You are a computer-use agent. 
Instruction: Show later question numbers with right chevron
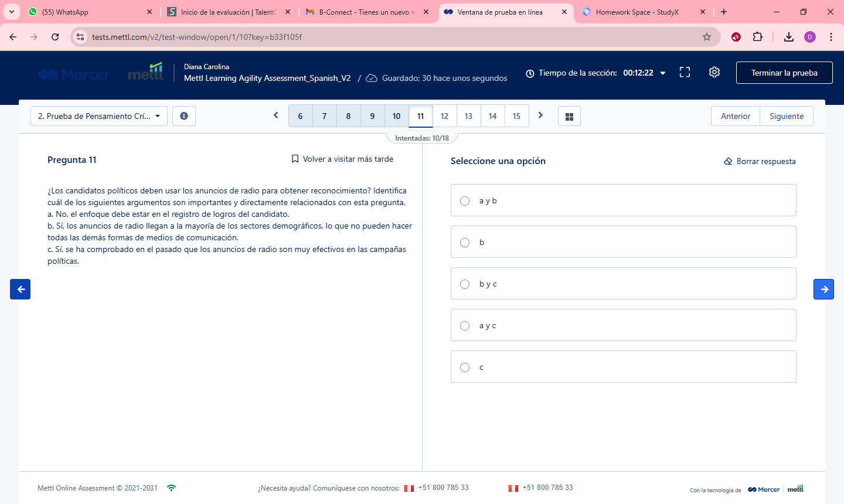tap(540, 115)
